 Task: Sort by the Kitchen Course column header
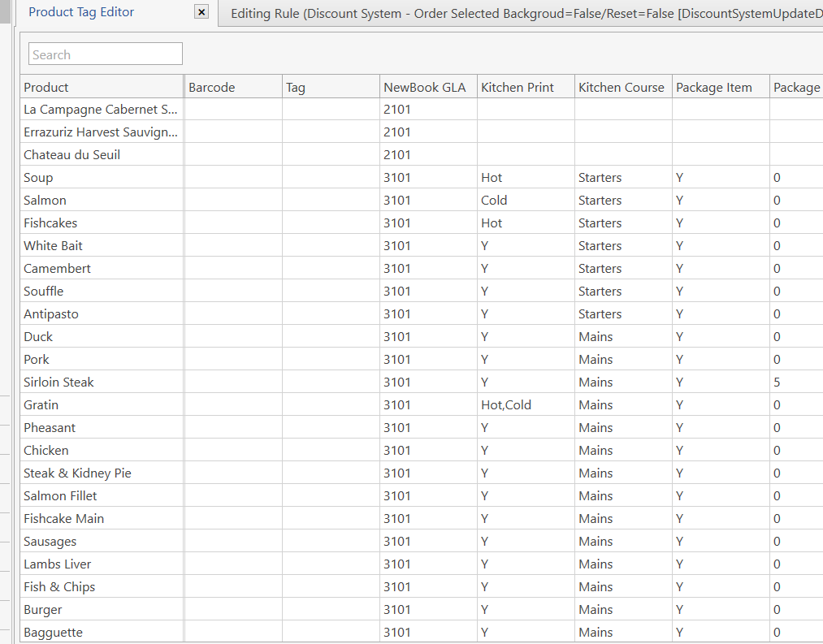coord(623,87)
